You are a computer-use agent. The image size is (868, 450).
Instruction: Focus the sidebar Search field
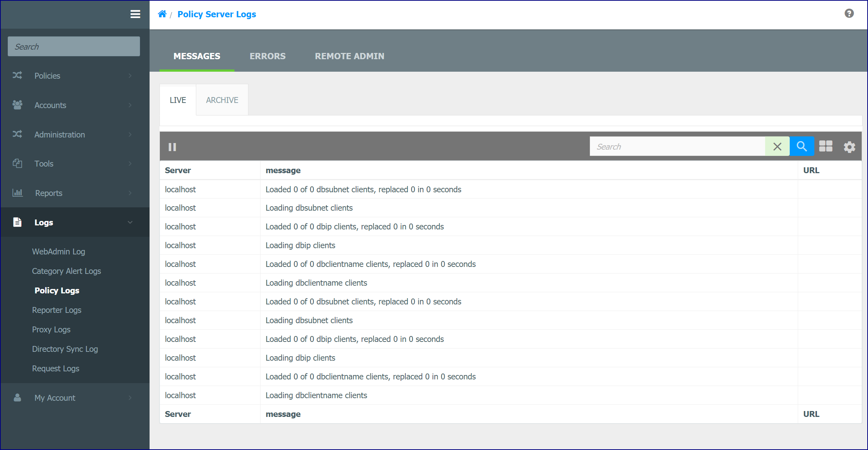(x=74, y=46)
